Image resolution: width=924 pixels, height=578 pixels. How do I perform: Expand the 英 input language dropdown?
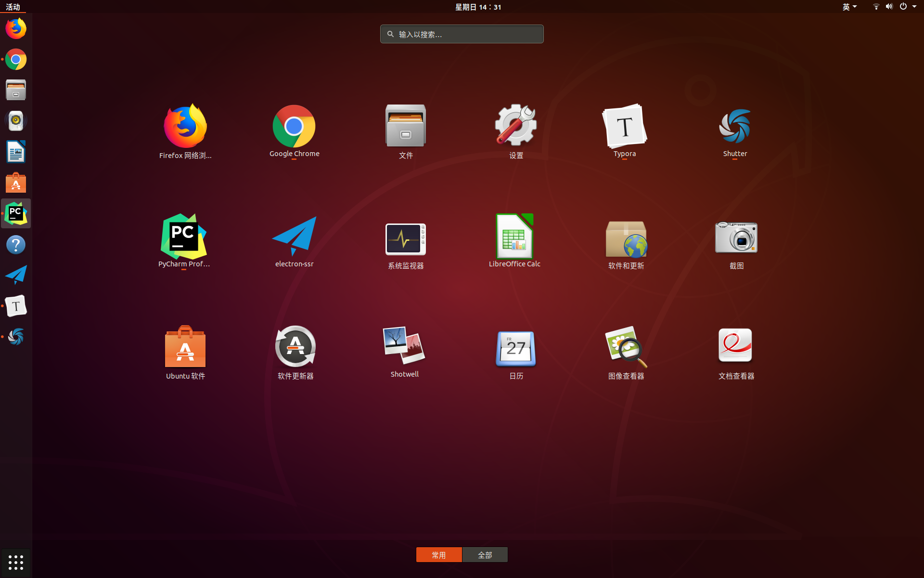849,7
